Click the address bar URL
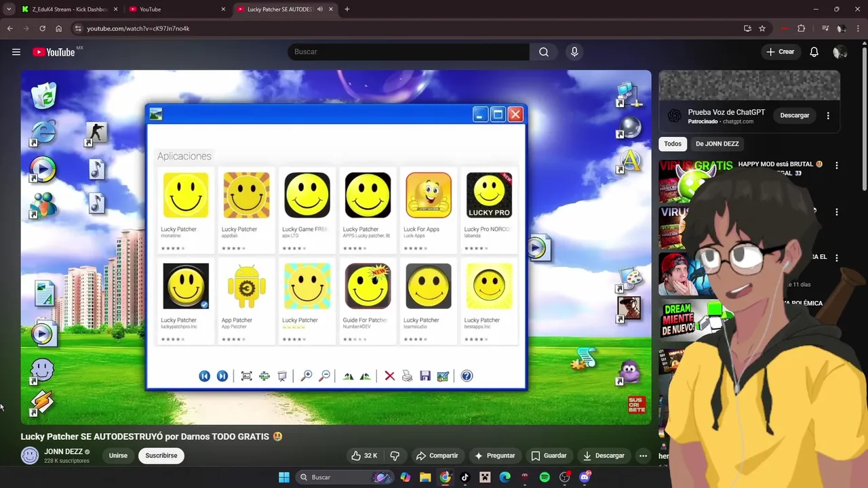This screenshot has height=488, width=868. coord(138,28)
